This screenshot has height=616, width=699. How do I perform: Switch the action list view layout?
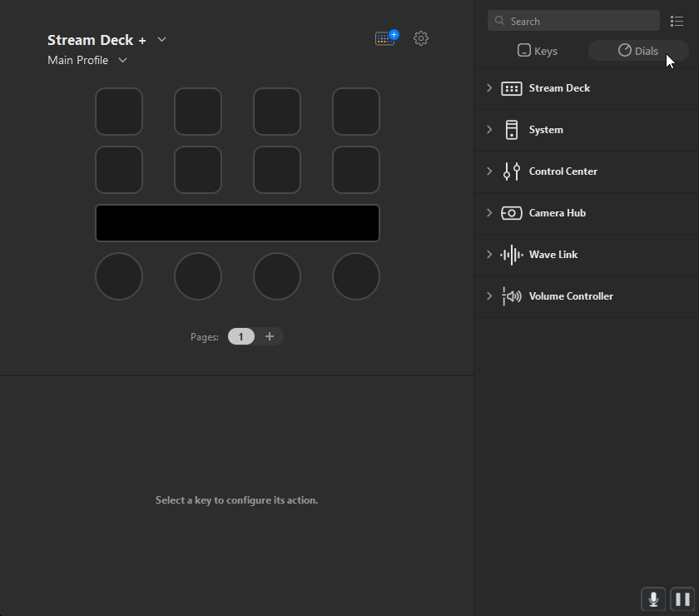[677, 22]
